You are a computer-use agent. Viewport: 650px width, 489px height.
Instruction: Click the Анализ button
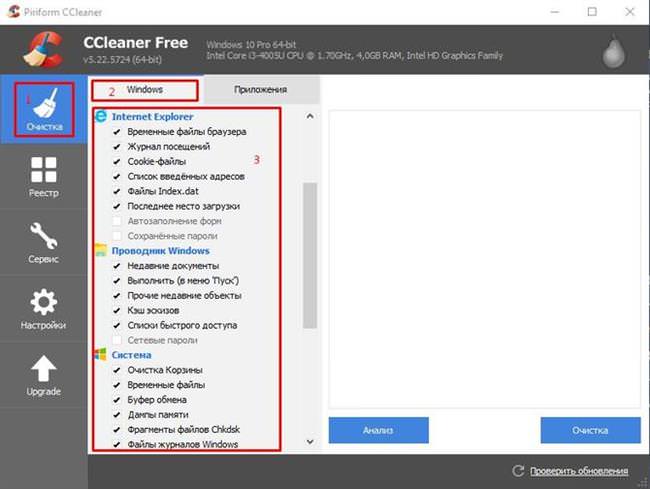tap(378, 430)
